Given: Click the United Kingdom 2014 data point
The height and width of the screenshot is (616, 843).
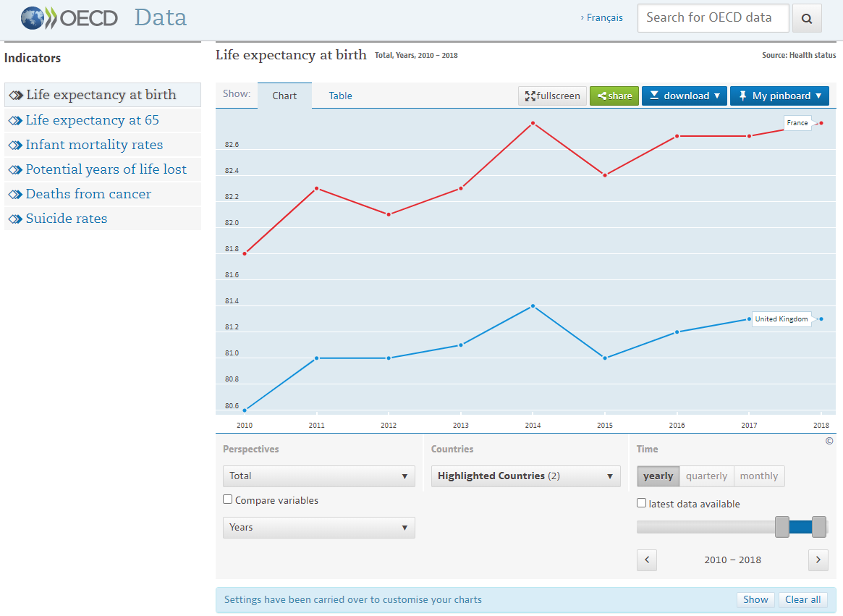Looking at the screenshot, I should click(x=533, y=306).
